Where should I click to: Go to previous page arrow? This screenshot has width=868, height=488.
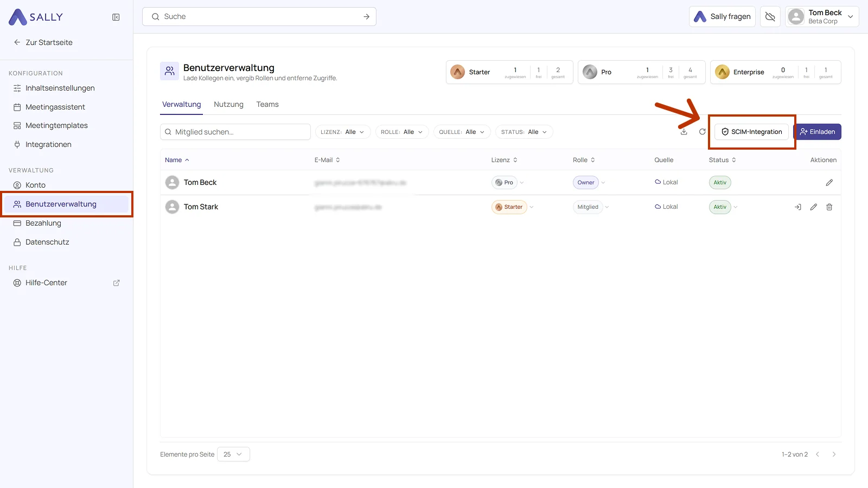coord(818,454)
